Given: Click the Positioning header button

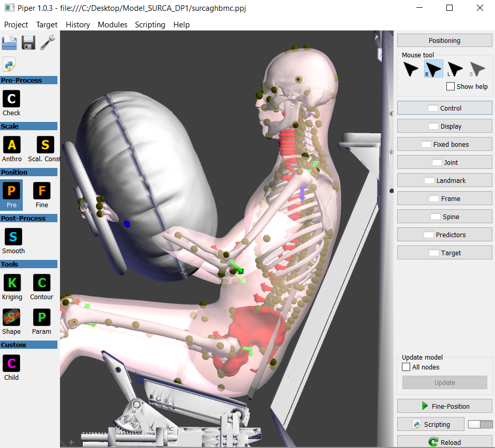Looking at the screenshot, I should 444,41.
